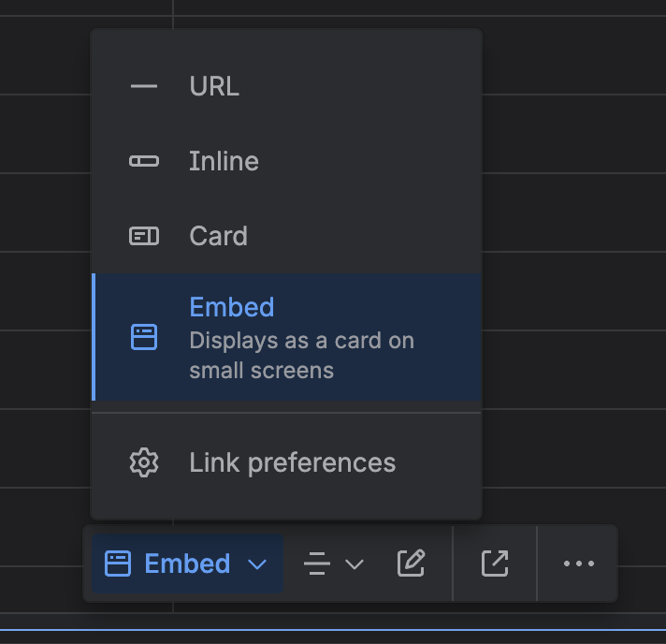Expand the alignment options chevron
666x644 pixels.
pos(355,563)
